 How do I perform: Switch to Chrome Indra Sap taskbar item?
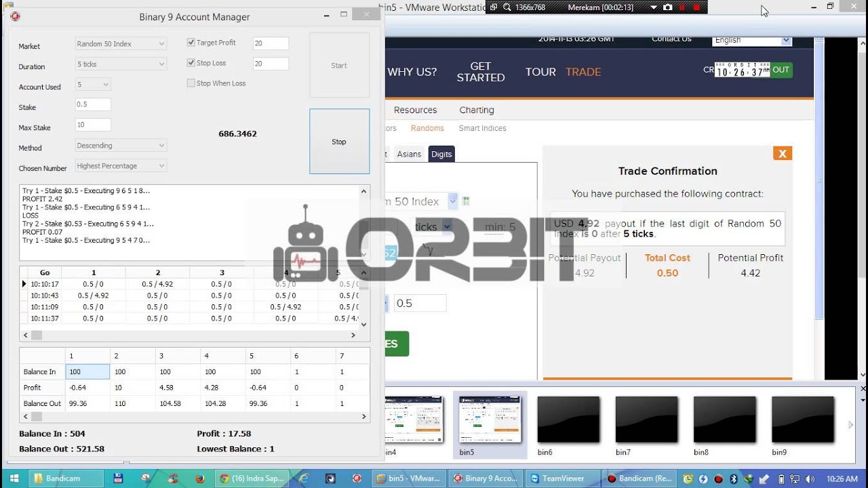[x=252, y=478]
